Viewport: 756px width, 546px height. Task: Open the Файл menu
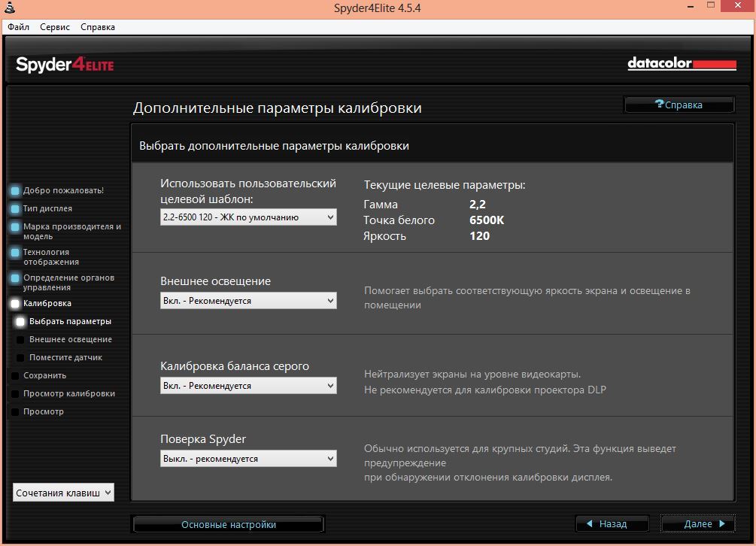[19, 27]
